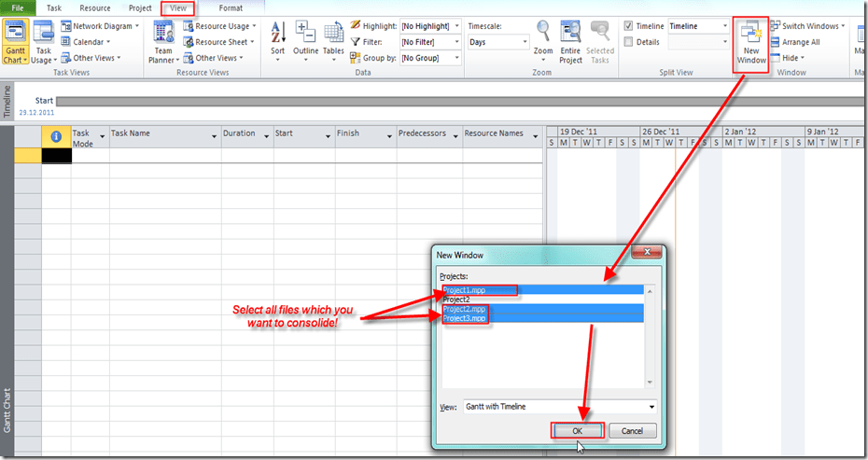Image resolution: width=868 pixels, height=460 pixels.
Task: Select Project2 in the Projects list
Action: (x=456, y=300)
